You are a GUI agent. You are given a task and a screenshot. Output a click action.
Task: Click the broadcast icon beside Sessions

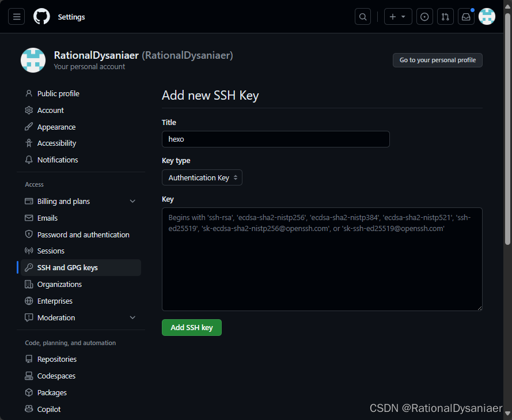tap(29, 251)
